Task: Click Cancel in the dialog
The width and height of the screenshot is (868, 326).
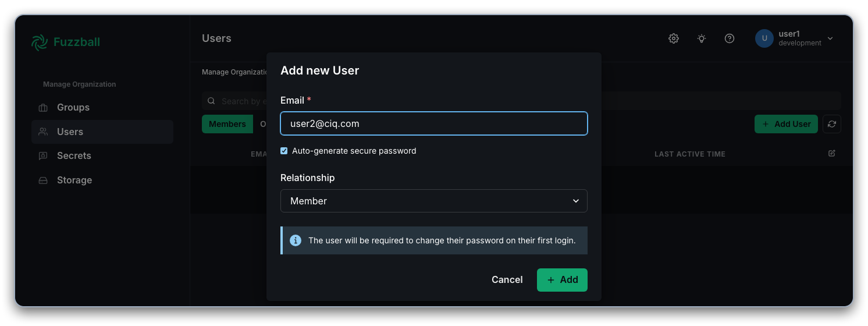Action: [507, 280]
